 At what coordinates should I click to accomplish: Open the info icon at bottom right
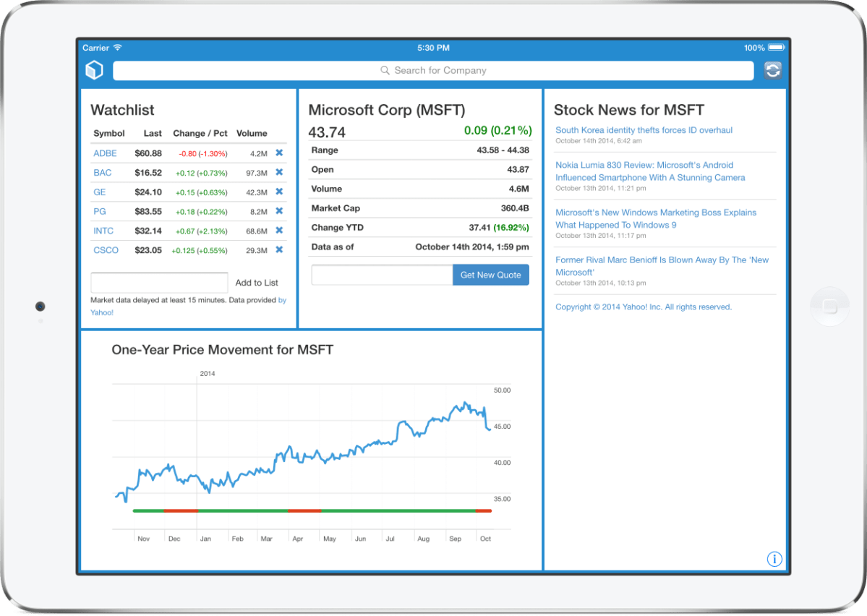774,559
